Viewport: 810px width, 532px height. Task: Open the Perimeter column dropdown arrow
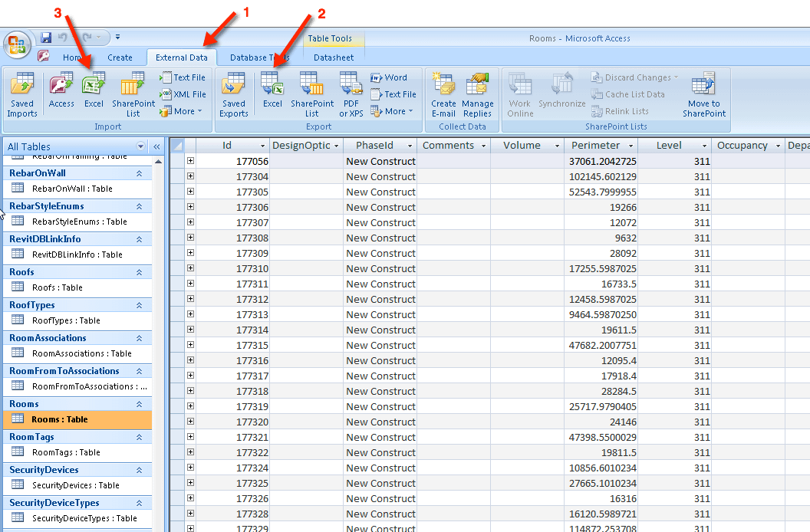pyautogui.click(x=631, y=146)
